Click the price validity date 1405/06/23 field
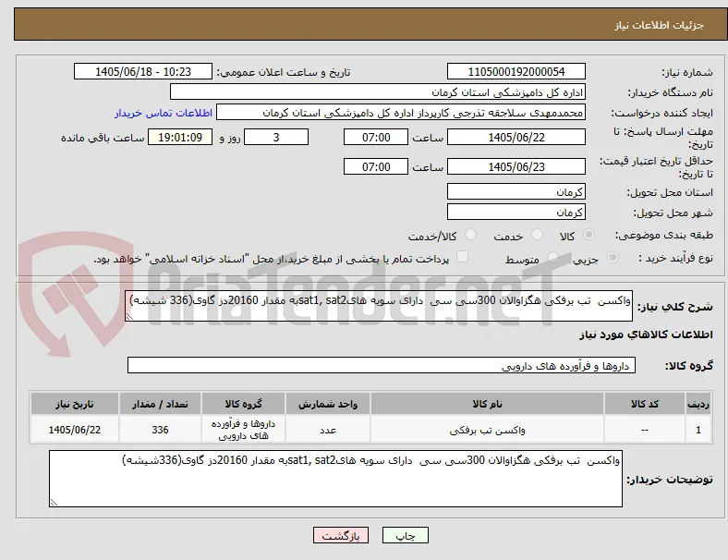Viewport: 728px width, 560px height. [516, 166]
